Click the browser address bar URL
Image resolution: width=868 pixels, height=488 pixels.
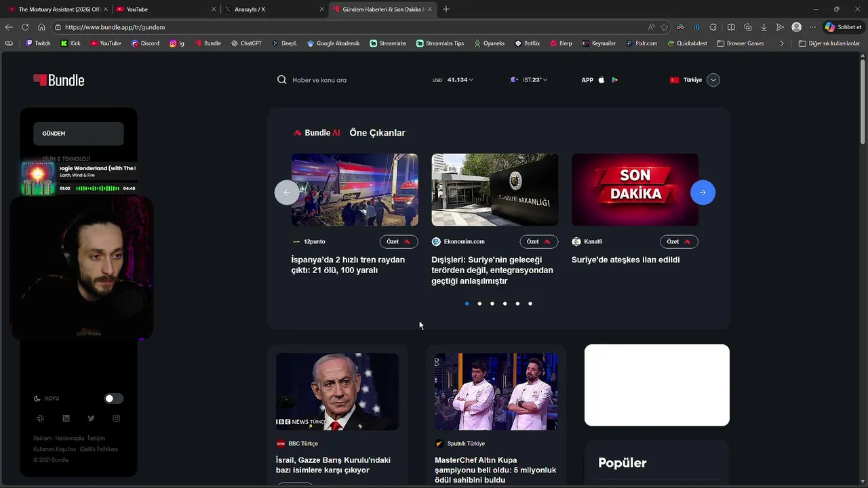[115, 27]
